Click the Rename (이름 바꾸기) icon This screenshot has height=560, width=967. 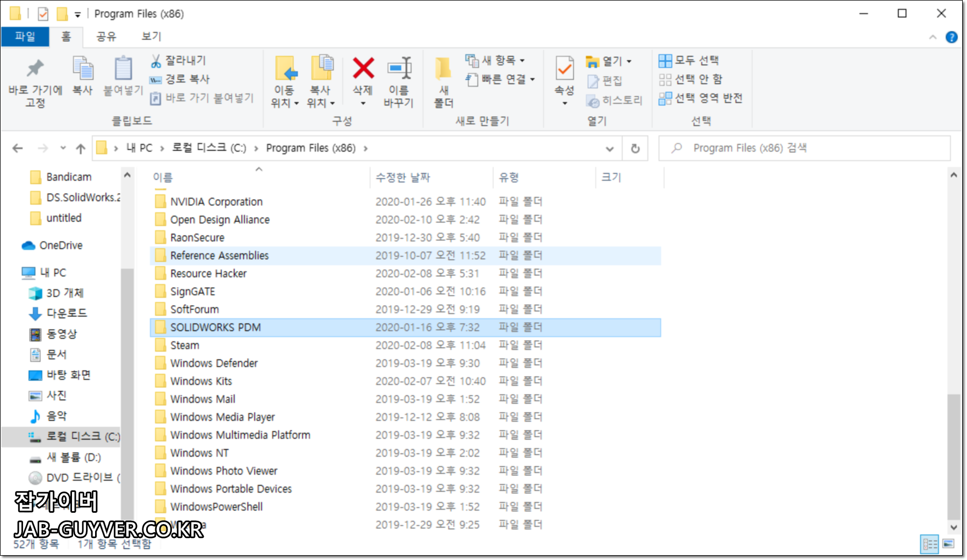click(x=399, y=68)
